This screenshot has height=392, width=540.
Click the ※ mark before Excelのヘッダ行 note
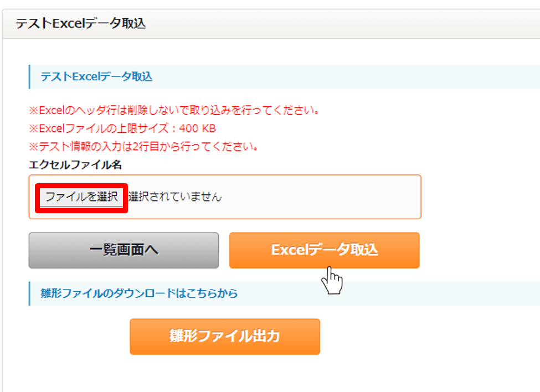pyautogui.click(x=34, y=111)
